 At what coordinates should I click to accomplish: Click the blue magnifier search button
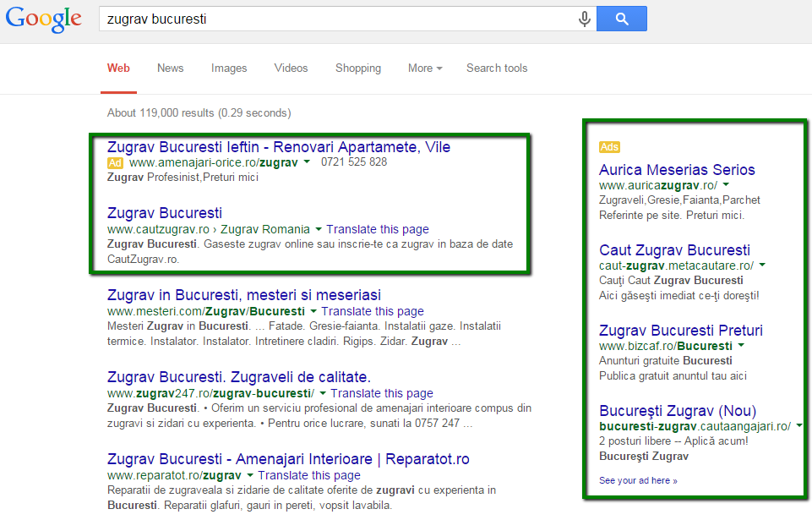621,19
